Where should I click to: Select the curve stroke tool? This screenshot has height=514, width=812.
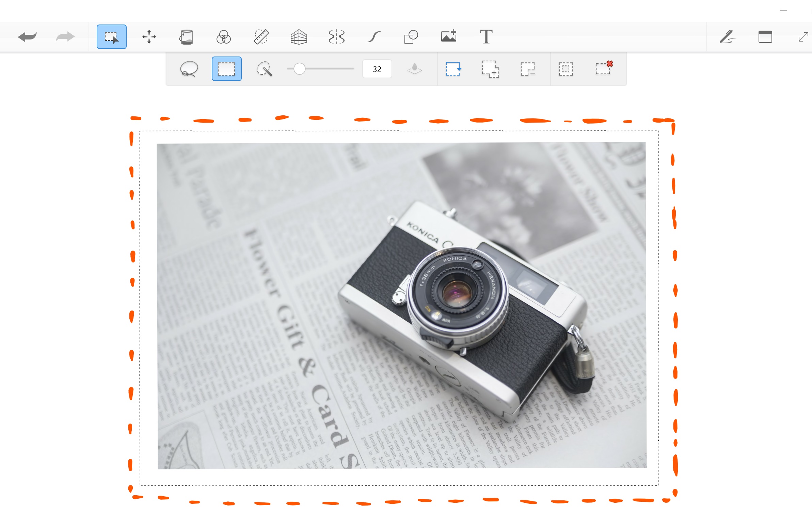(x=373, y=37)
